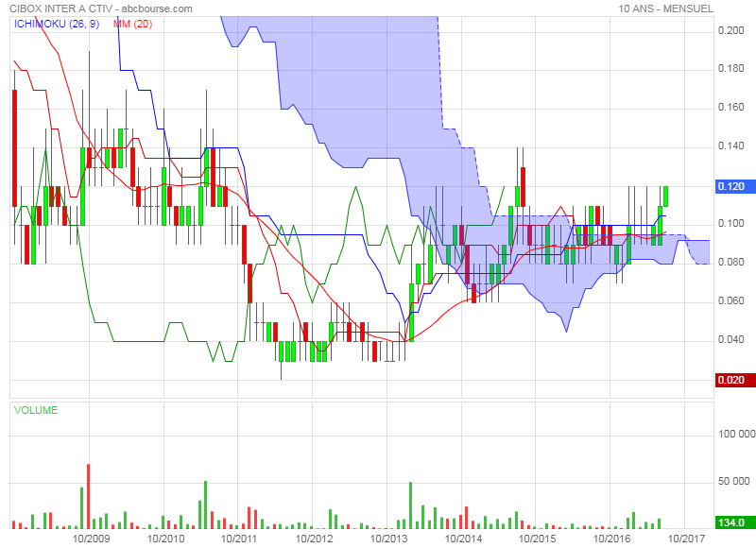756x548 pixels.
Task: Click the green 134.0 volume tag
Action: [x=734, y=522]
